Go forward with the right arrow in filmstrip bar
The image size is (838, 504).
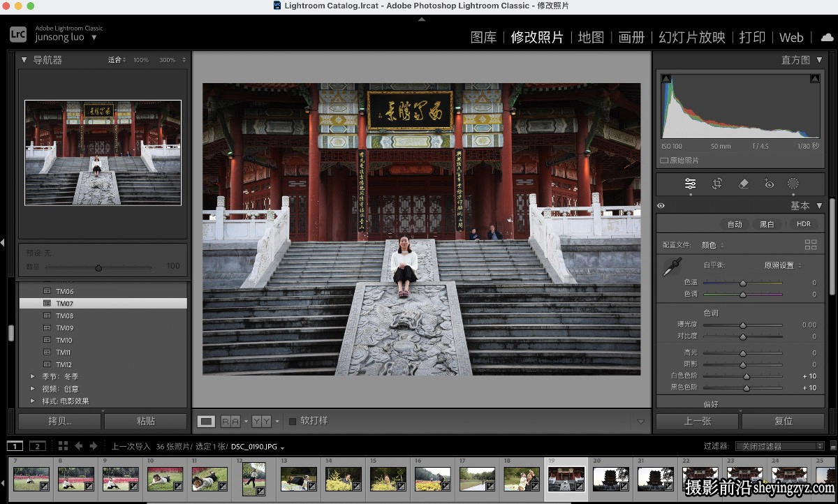coord(94,445)
